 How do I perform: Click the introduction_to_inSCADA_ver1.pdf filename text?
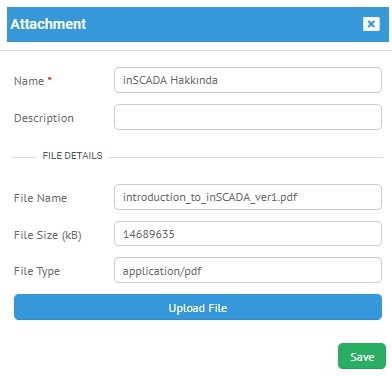pos(210,197)
